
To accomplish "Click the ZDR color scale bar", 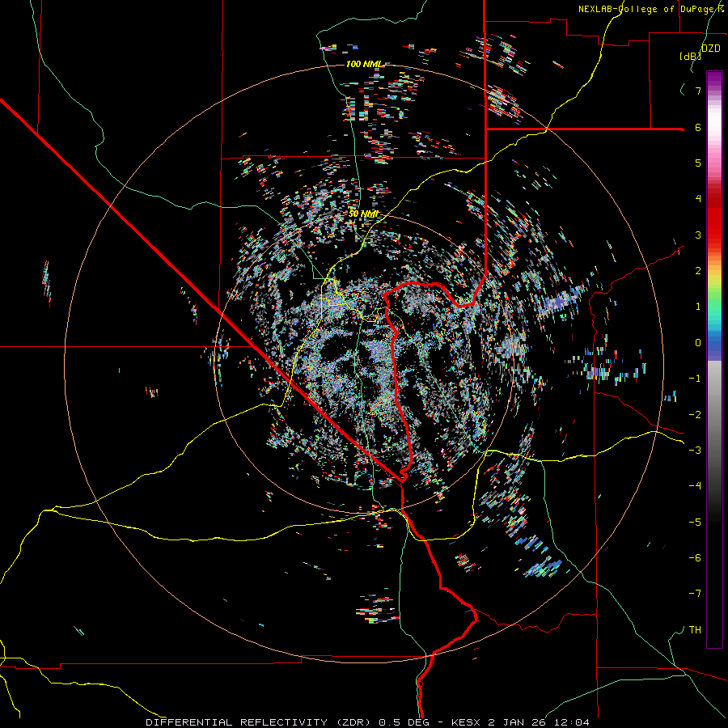I will [x=714, y=359].
